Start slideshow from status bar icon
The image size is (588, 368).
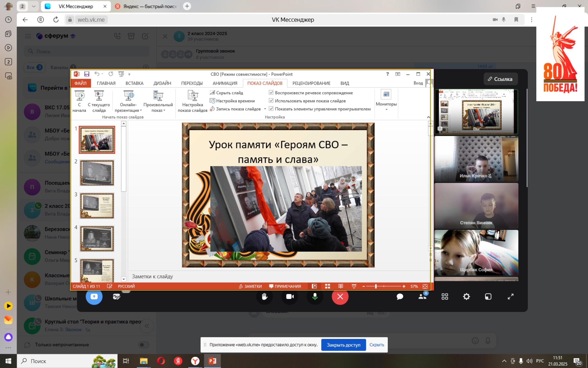(354, 286)
